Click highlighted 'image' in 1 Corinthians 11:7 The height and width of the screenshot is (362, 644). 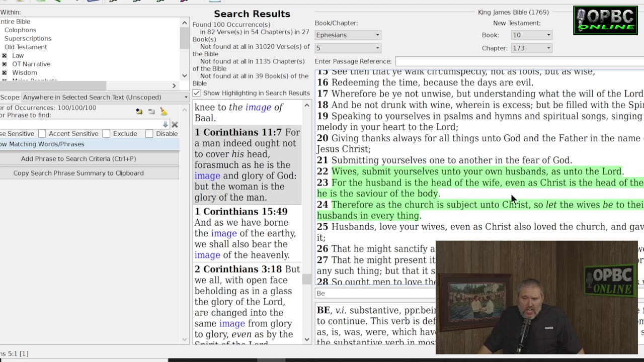tap(207, 176)
